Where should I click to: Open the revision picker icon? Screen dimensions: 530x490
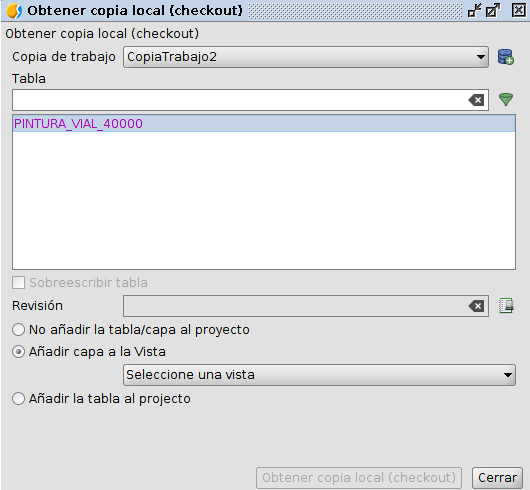[x=506, y=305]
